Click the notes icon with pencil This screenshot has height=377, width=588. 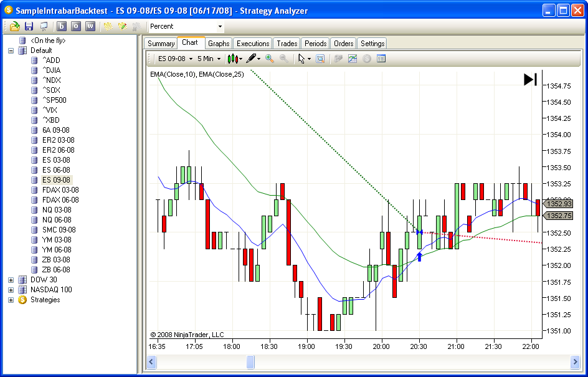(123, 26)
